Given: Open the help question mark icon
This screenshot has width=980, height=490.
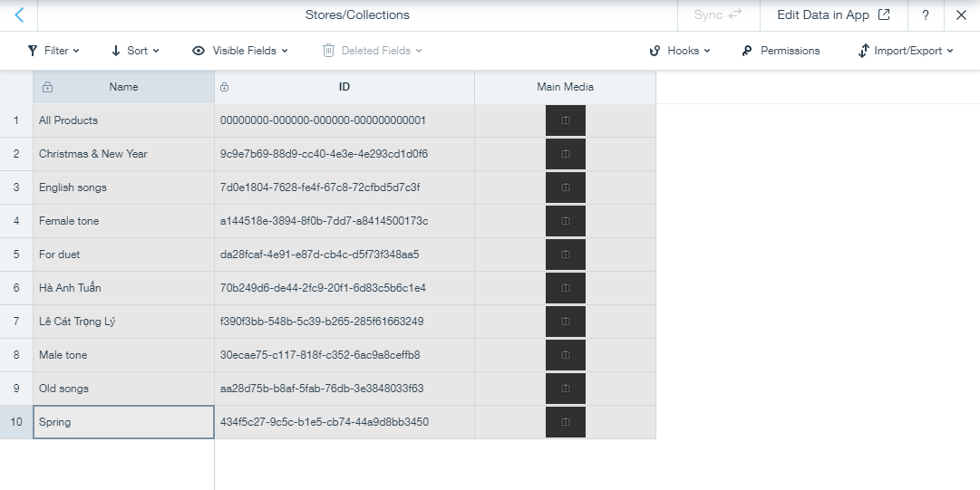Looking at the screenshot, I should 926,15.
